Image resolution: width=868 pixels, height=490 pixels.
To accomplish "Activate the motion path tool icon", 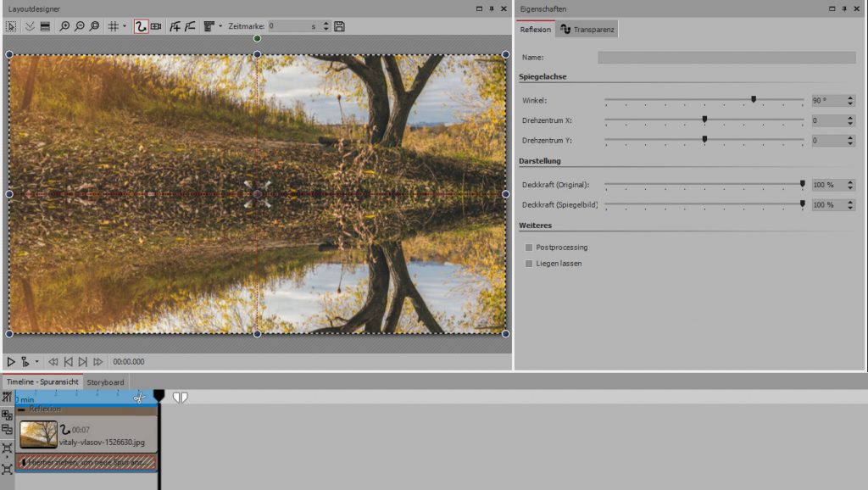I will pyautogui.click(x=141, y=27).
